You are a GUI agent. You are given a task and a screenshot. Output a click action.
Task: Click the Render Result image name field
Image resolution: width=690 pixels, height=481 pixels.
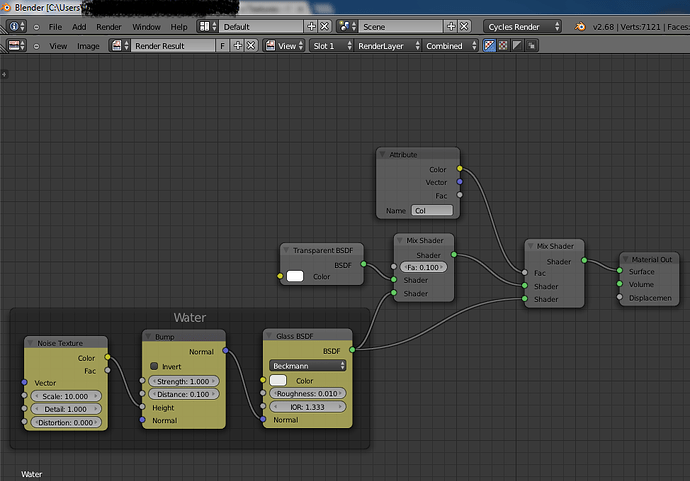(x=173, y=46)
